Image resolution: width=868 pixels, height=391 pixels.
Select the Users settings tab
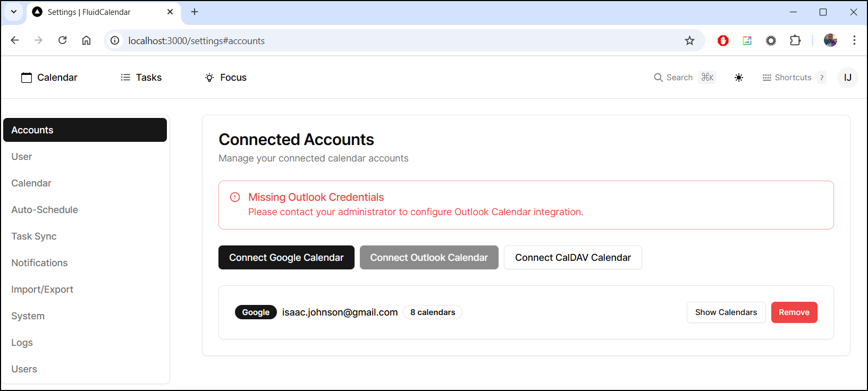point(85,369)
